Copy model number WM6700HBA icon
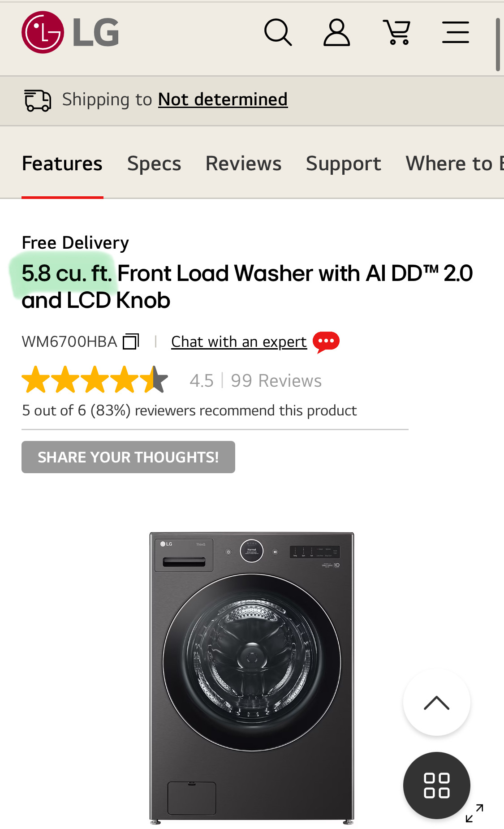Screen dimensions: 504x829 click(131, 341)
